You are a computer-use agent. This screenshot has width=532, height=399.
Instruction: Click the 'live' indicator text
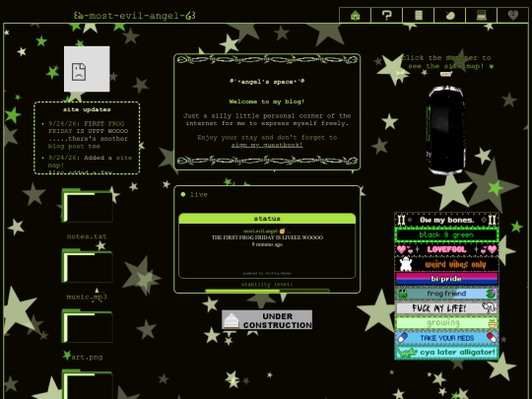198,195
